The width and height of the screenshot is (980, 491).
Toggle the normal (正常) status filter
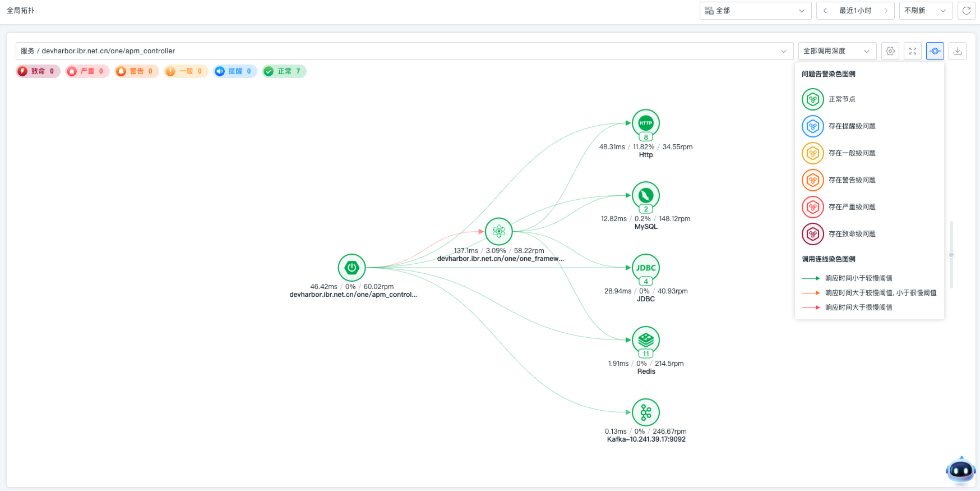coord(284,71)
